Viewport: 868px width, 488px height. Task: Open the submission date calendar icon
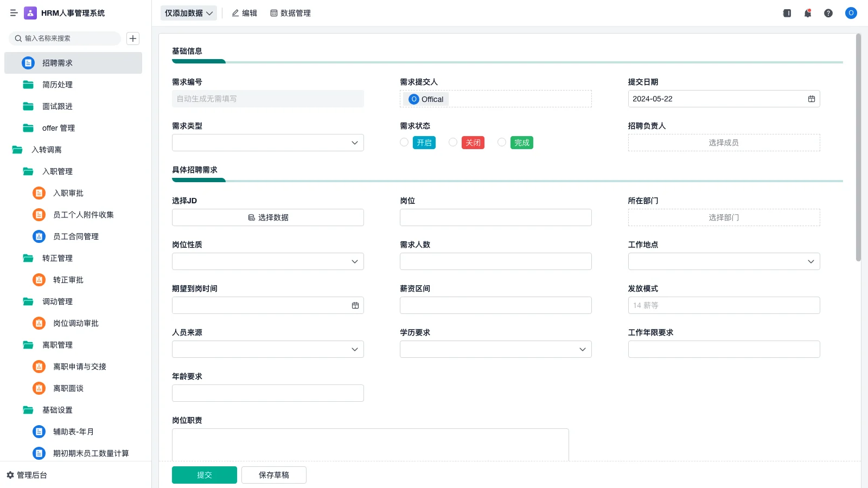click(811, 99)
